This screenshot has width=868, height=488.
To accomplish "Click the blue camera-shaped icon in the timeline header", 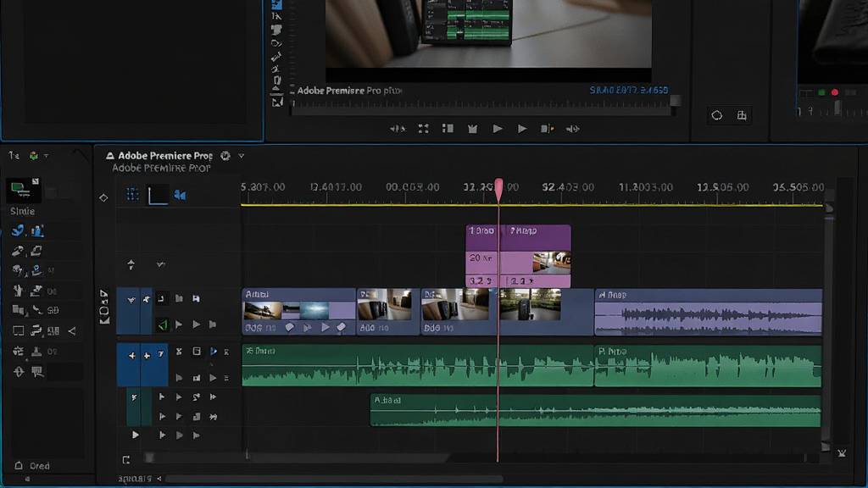I will pos(180,196).
